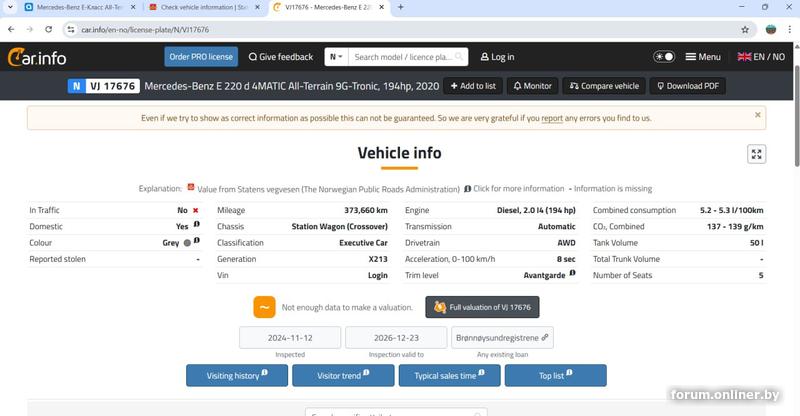Click the site info icon in address bar
Image resolution: width=800 pixels, height=416 pixels.
(71, 30)
